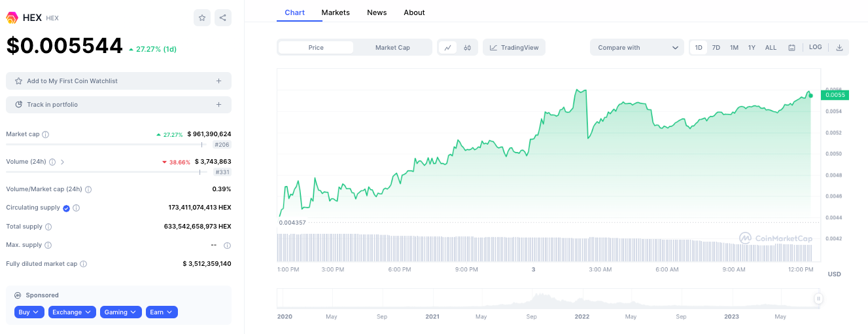The height and width of the screenshot is (334, 868).
Task: Open Volume/Market cap info icon
Action: pyautogui.click(x=88, y=189)
